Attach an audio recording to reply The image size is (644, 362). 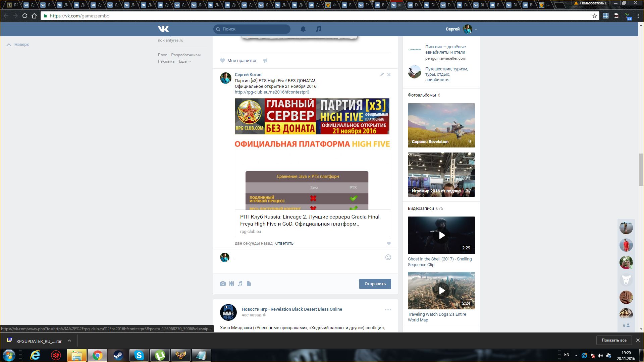pyautogui.click(x=240, y=284)
